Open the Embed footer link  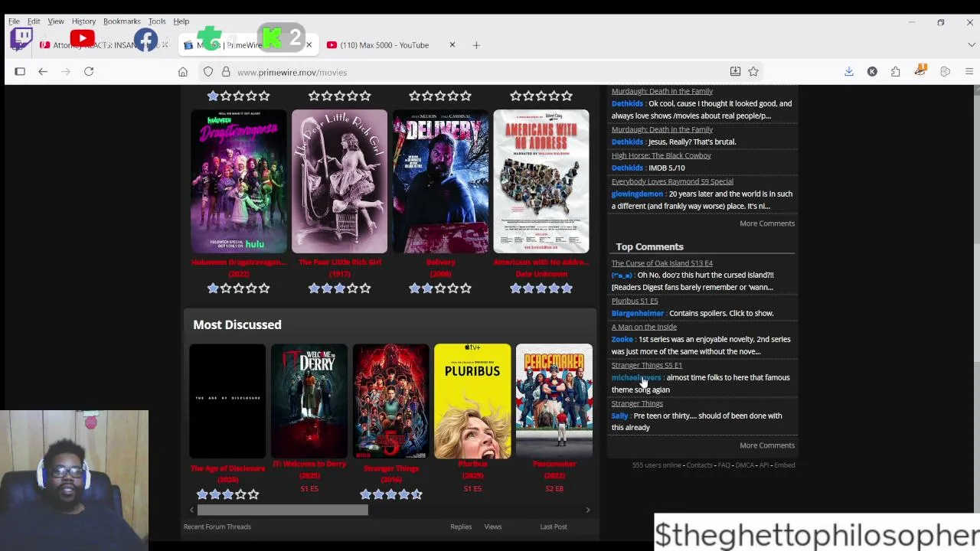click(785, 465)
